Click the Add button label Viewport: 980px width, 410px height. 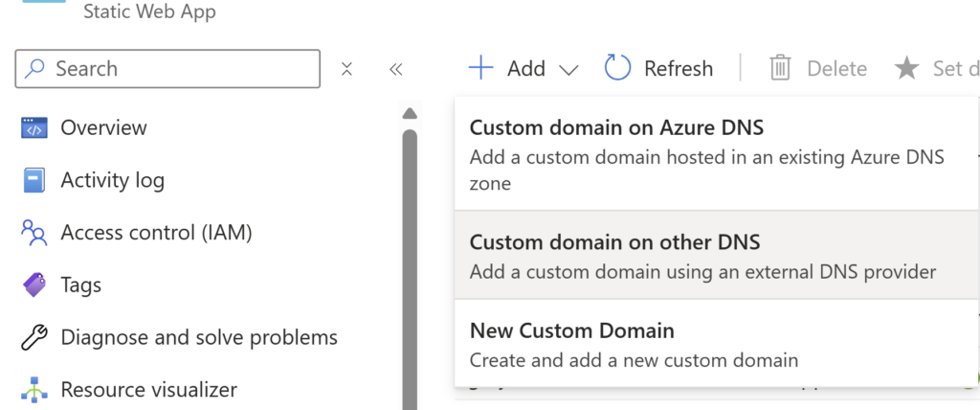[x=526, y=68]
